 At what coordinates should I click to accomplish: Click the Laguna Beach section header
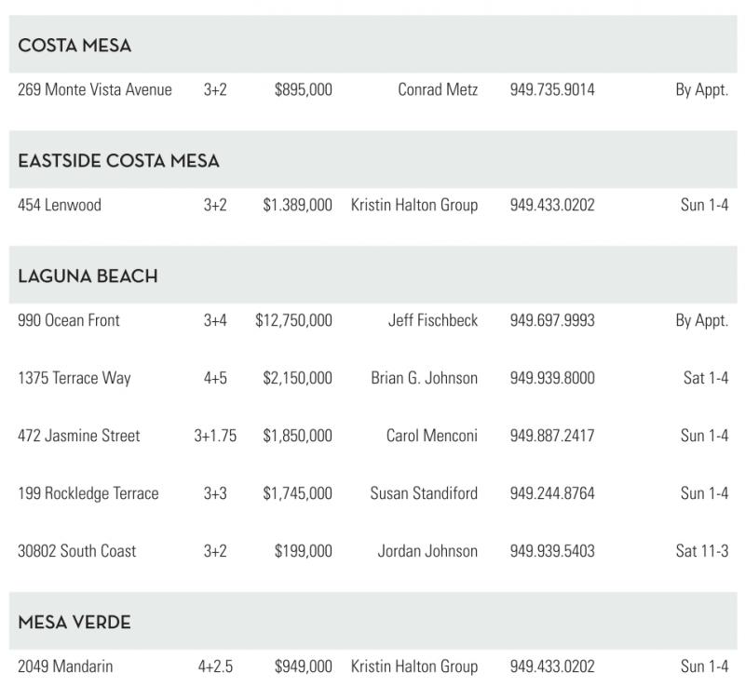(88, 276)
